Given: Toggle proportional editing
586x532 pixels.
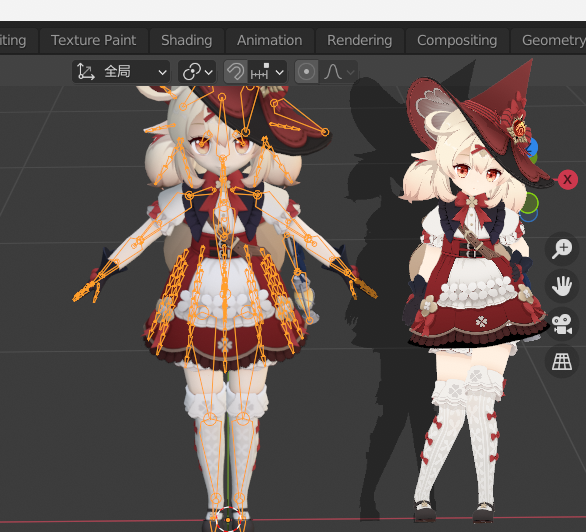Looking at the screenshot, I should 306,71.
